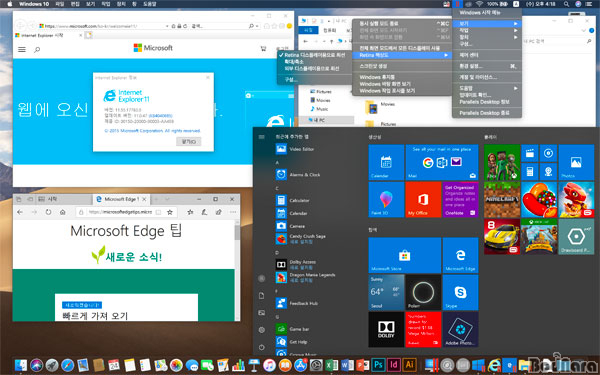Open the Retina 해상도 submenu item
Screen dimensions: 600x375
point(402,55)
